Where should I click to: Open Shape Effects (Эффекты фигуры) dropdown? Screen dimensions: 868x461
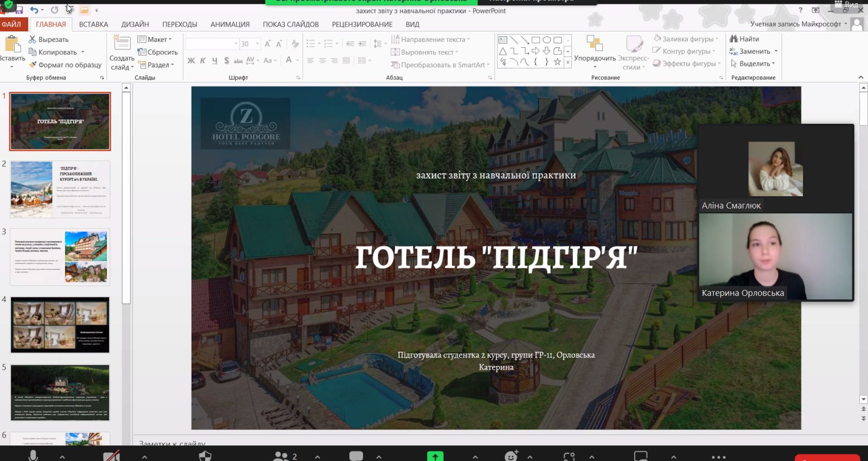tap(687, 64)
